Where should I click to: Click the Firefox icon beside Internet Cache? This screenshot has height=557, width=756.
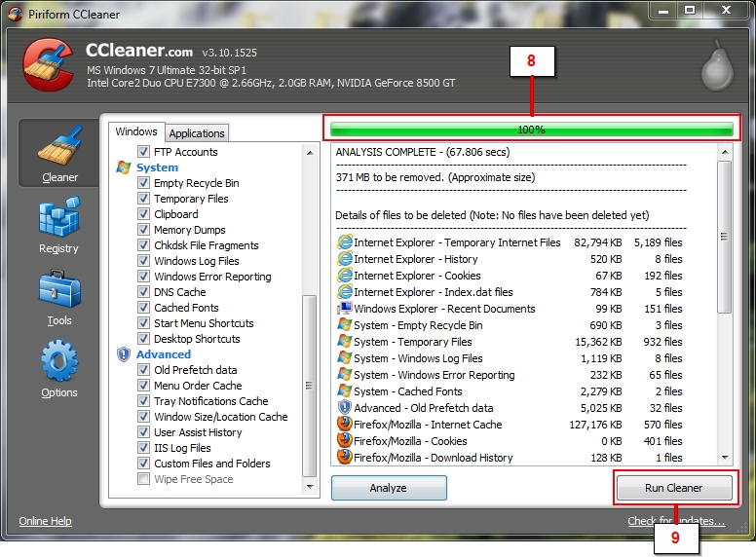[x=344, y=424]
